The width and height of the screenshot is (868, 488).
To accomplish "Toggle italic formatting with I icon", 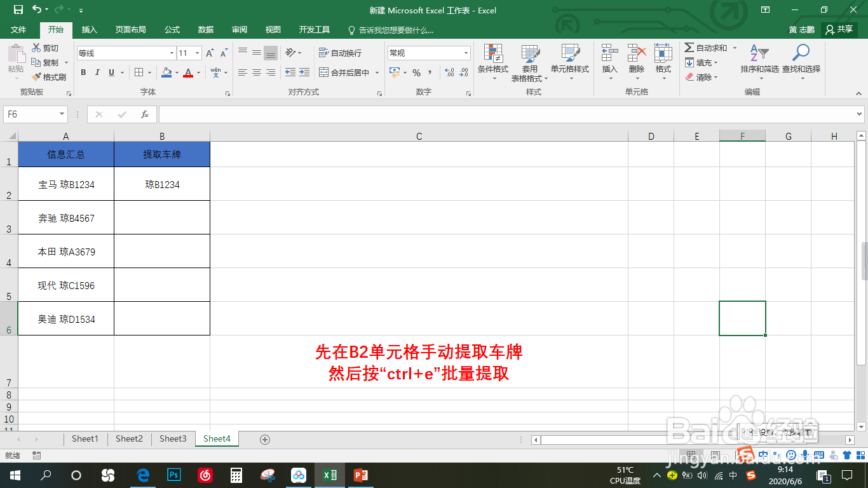I will coord(97,73).
